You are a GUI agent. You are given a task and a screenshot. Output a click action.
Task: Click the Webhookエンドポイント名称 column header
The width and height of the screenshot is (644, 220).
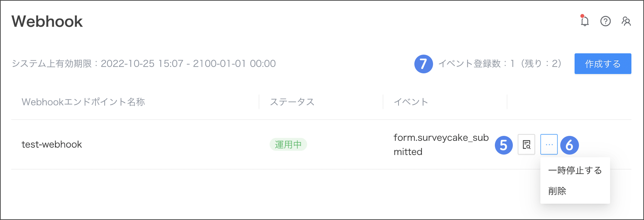[83, 102]
